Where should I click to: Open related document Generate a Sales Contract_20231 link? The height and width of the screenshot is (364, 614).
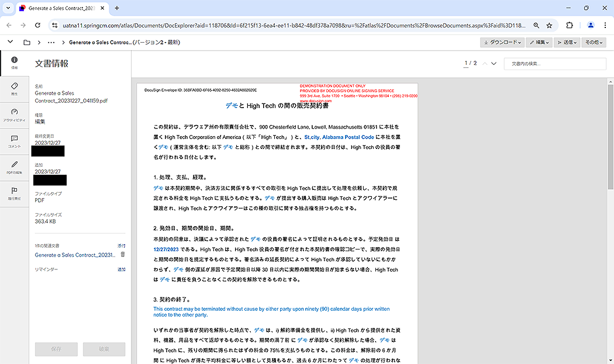[x=75, y=255]
